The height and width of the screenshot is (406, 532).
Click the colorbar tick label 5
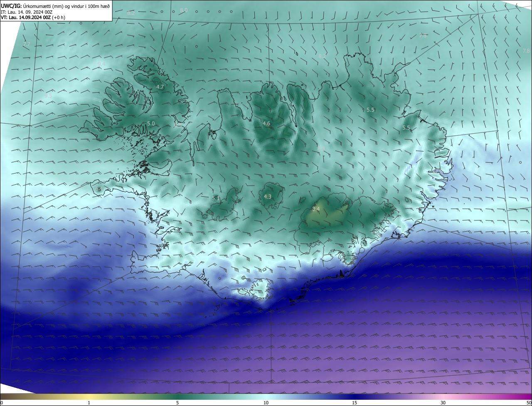click(x=177, y=403)
